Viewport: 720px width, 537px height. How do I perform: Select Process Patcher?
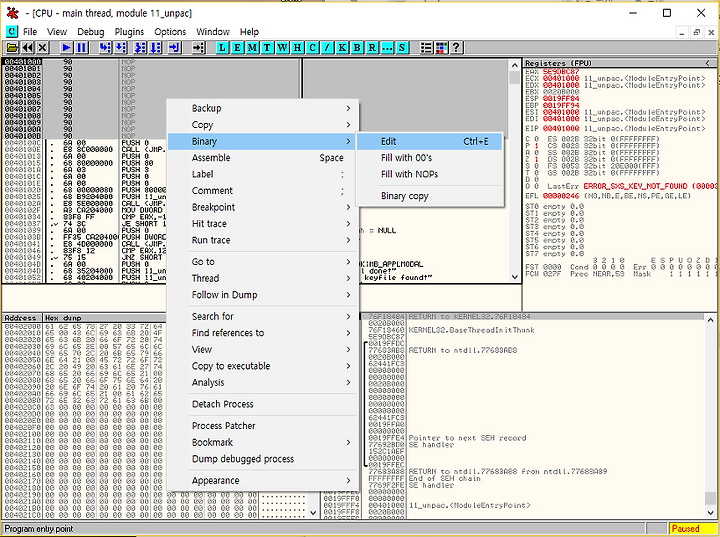click(263, 426)
